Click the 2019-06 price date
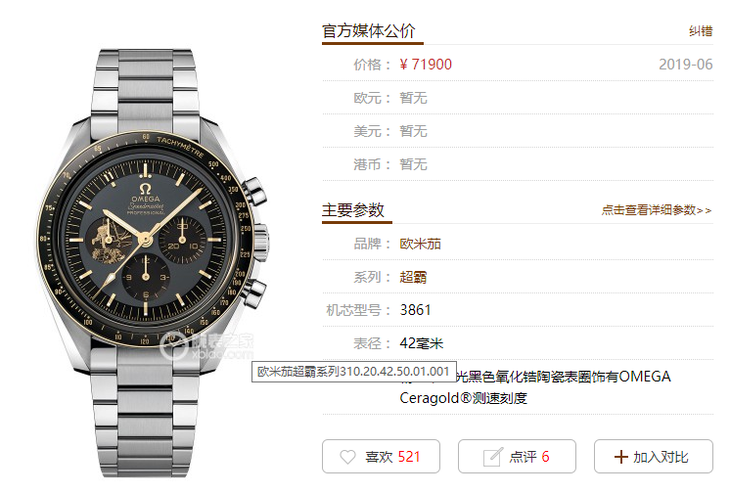 tap(685, 64)
